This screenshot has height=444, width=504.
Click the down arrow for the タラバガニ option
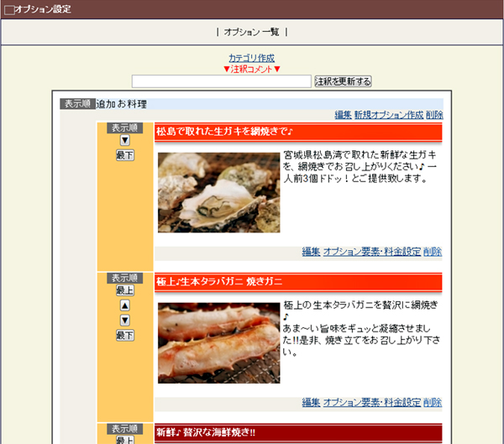(124, 320)
